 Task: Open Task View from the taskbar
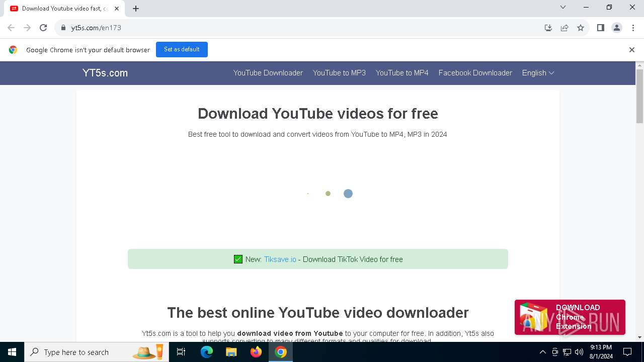(x=181, y=352)
